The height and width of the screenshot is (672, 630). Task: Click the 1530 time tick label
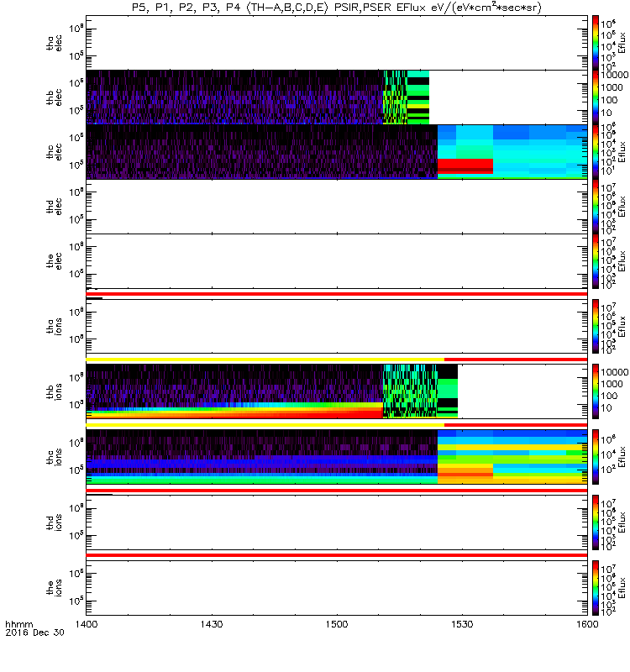coord(462,624)
